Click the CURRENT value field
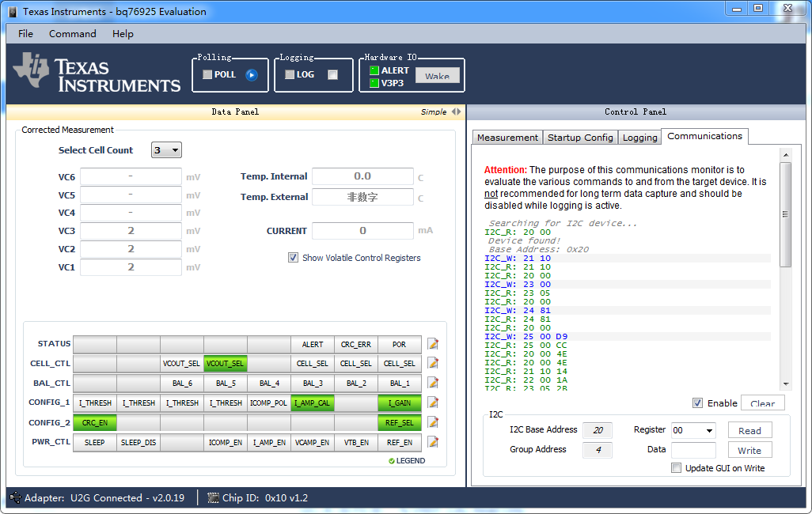The height and width of the screenshot is (514, 812). point(362,231)
